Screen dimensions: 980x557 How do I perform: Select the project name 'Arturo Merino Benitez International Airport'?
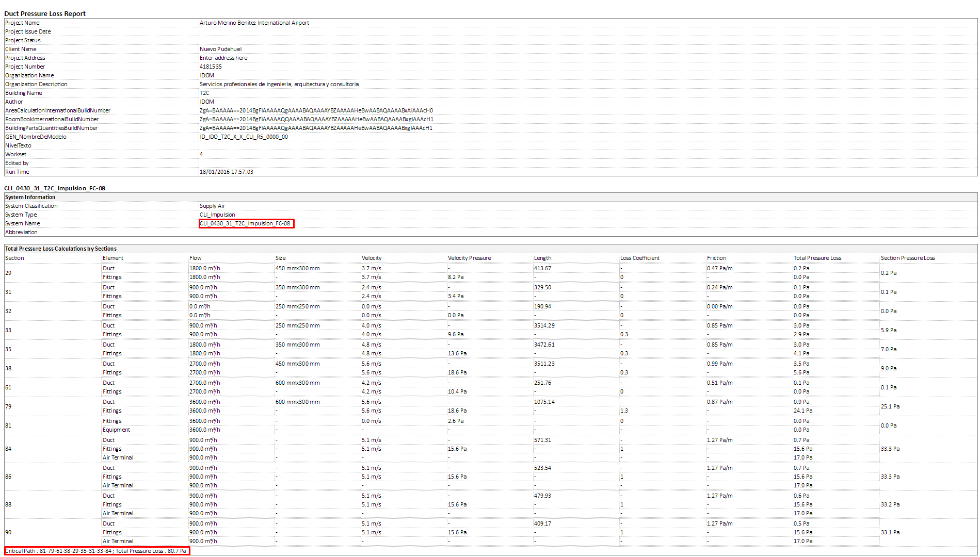point(254,23)
